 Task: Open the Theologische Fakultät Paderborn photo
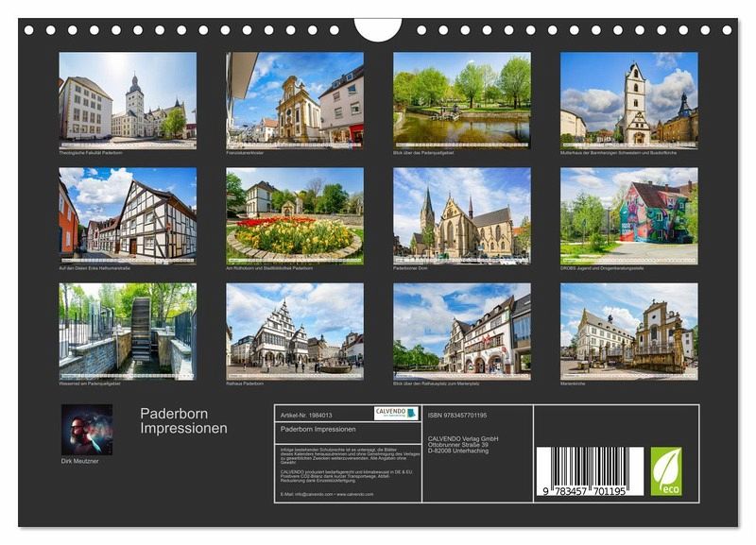point(128,100)
